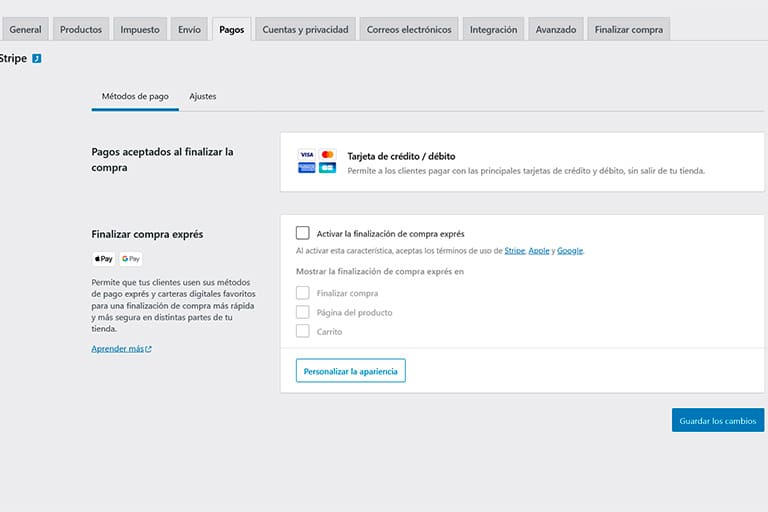Click 'Personalizar la apariencia' button
Screen dimensions: 768x512
click(351, 371)
